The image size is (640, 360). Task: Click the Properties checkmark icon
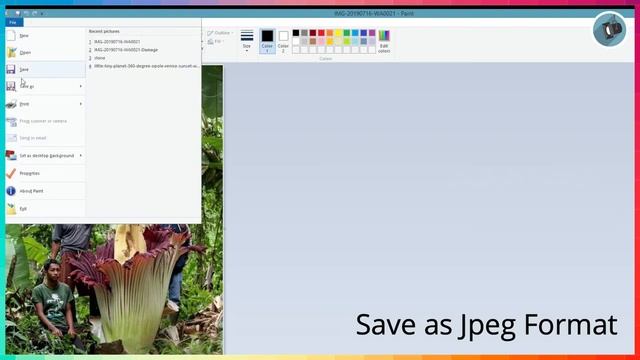[11, 173]
